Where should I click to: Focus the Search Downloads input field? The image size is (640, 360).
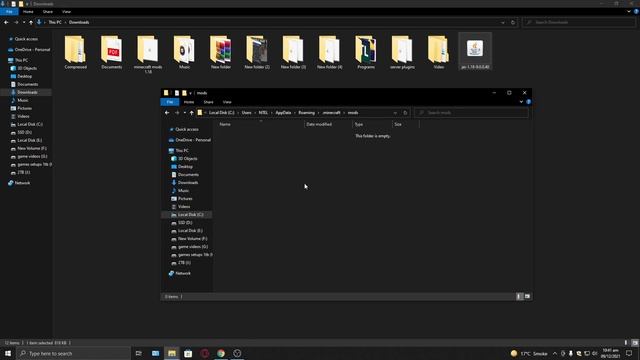(579, 22)
